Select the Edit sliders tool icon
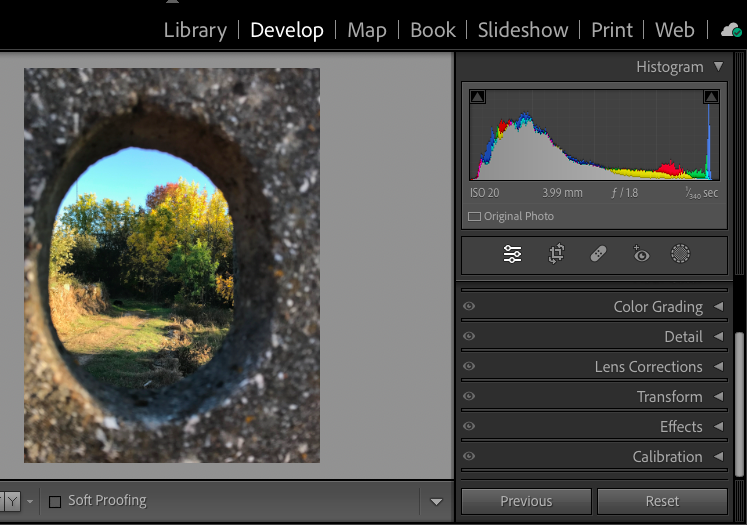Viewport: 747px width, 525px height. tap(512, 255)
